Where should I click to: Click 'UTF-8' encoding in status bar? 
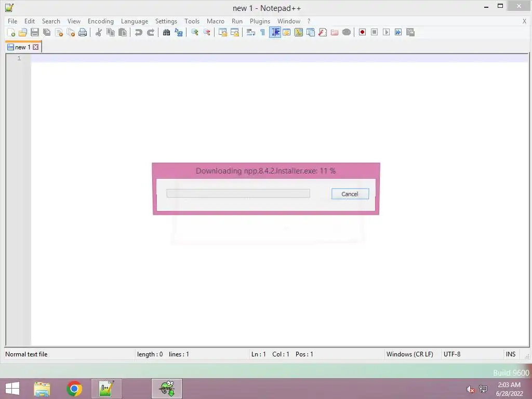point(452,354)
